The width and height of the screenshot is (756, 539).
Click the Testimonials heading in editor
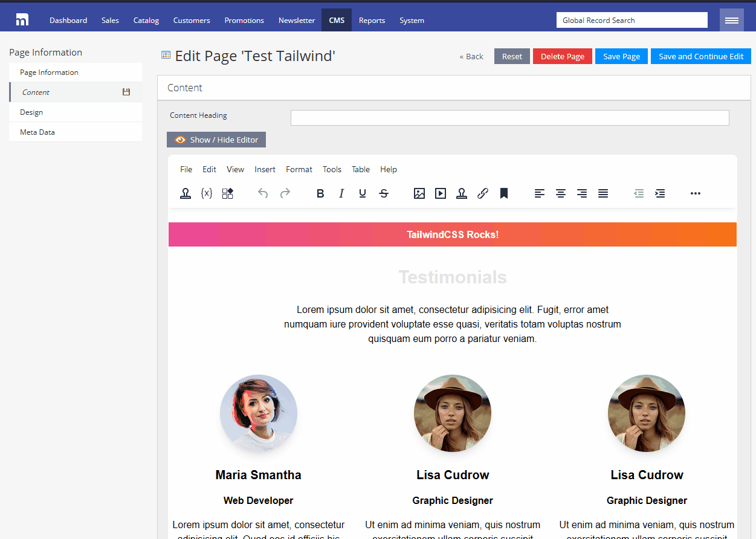pos(453,277)
